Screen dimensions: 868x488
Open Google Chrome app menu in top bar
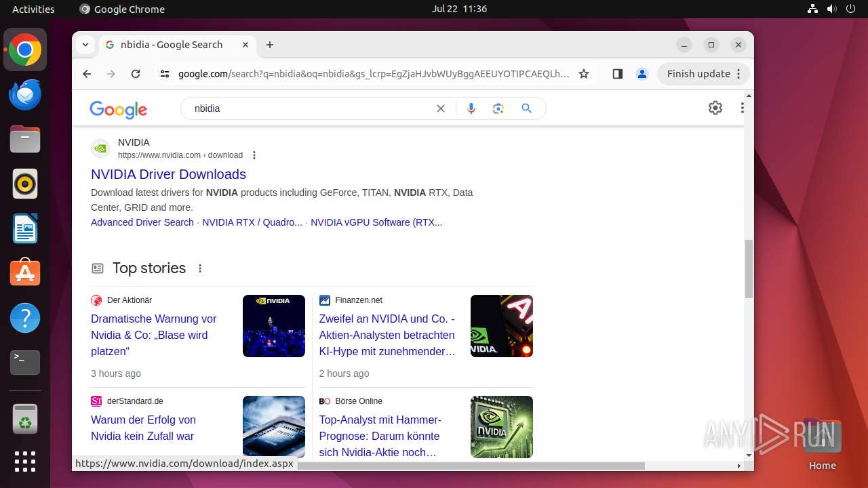pyautogui.click(x=122, y=9)
